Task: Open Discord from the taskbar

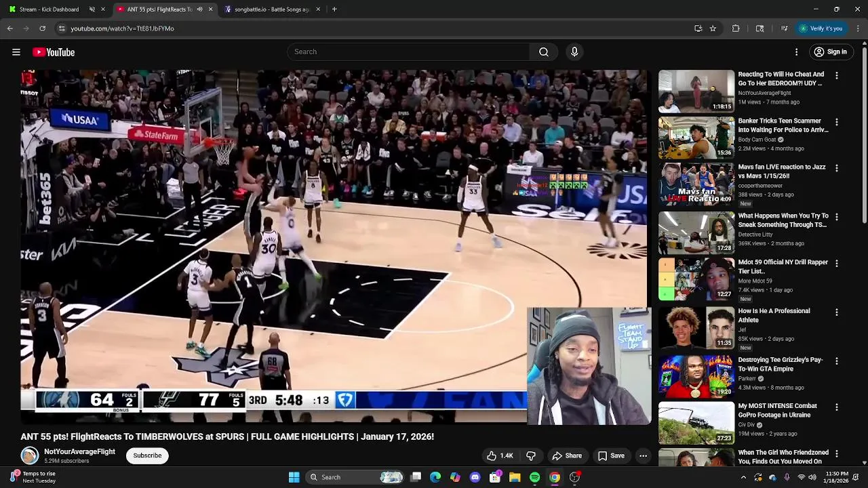Action: [x=475, y=477]
